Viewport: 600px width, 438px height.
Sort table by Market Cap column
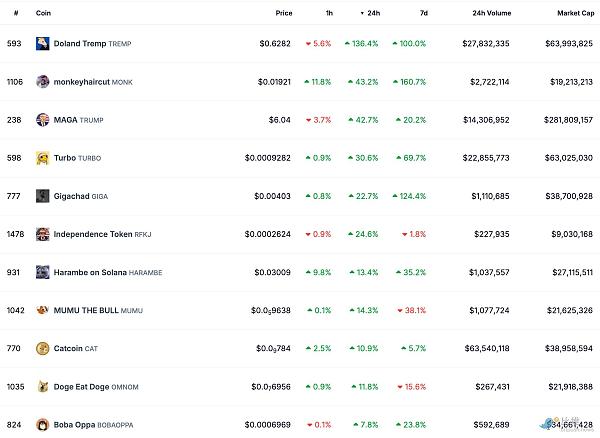click(x=574, y=13)
